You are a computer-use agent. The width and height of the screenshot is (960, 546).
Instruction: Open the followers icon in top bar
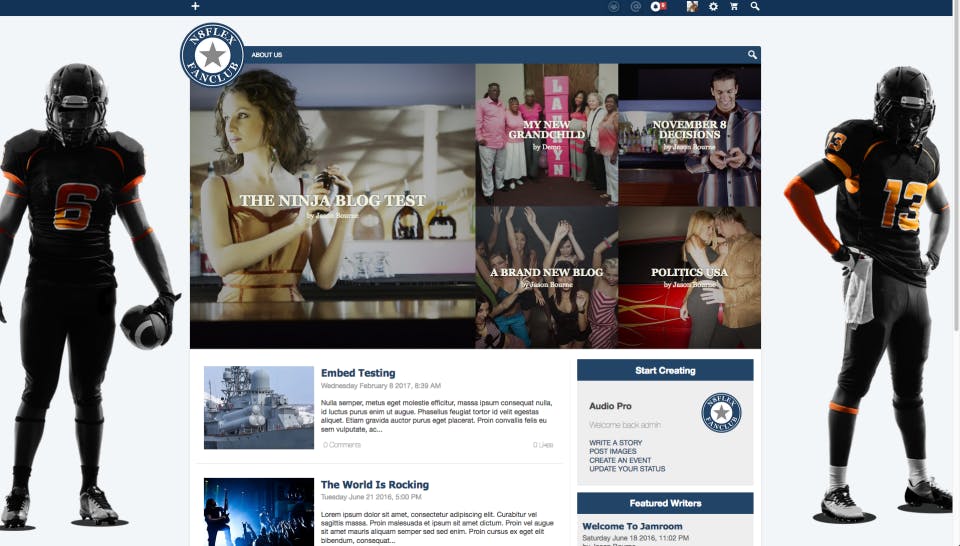click(613, 6)
